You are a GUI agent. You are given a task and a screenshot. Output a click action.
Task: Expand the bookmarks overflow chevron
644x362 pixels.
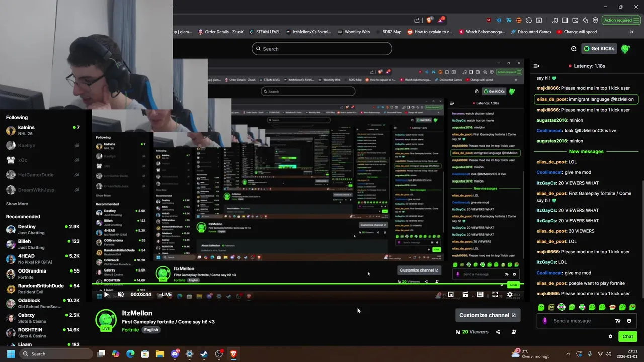(632, 32)
